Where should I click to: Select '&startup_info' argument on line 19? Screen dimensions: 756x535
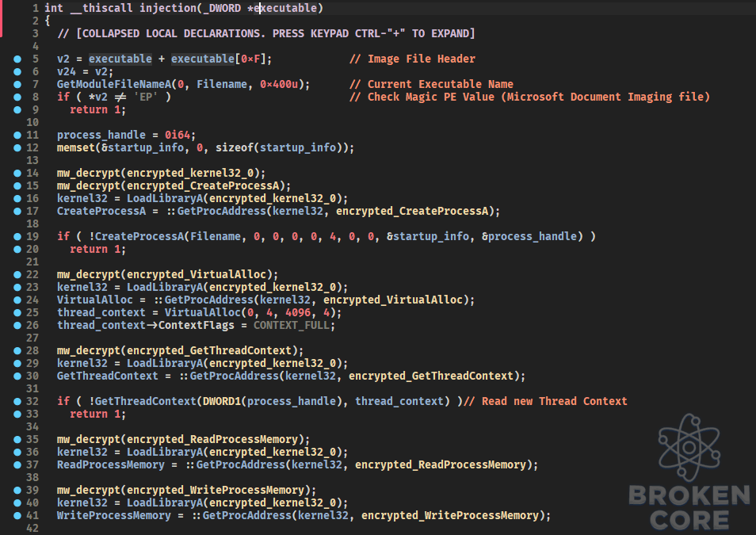click(x=428, y=236)
